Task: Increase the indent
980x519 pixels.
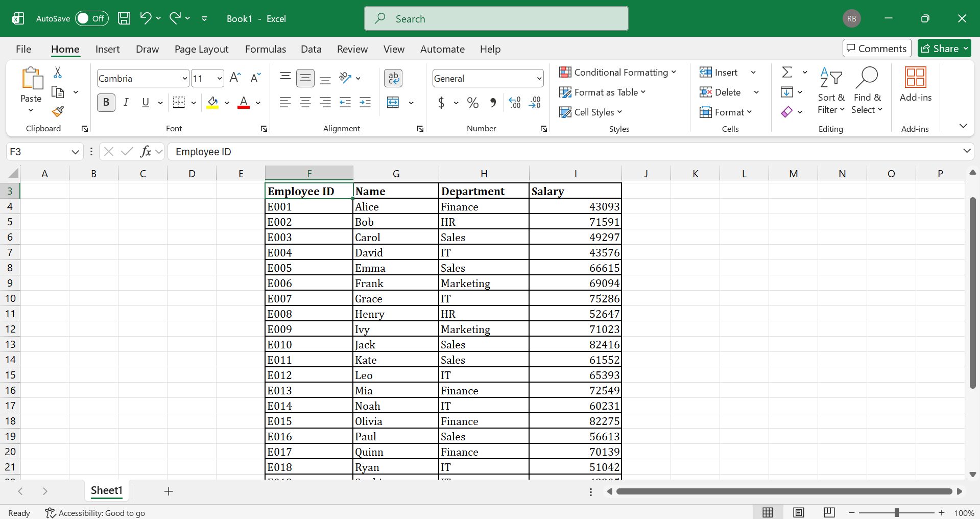Action: tap(365, 102)
